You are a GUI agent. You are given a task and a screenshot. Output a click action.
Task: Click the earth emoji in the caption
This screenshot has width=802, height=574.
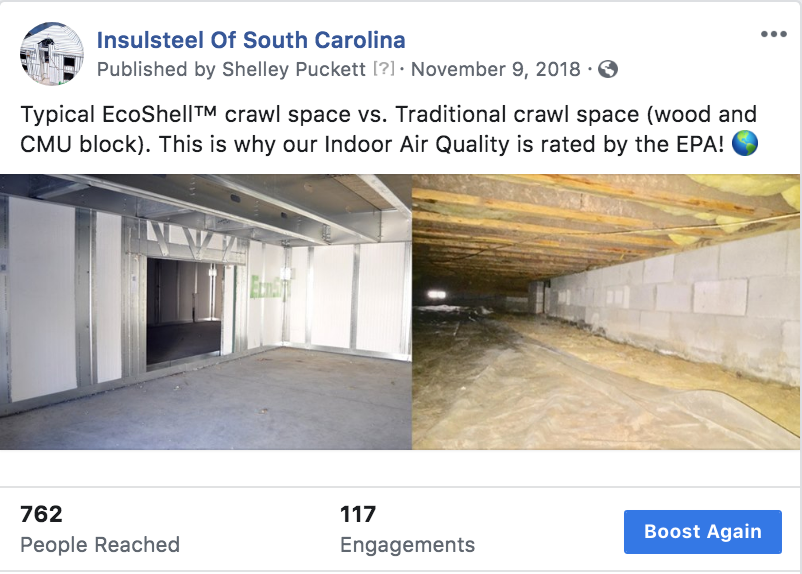745,143
